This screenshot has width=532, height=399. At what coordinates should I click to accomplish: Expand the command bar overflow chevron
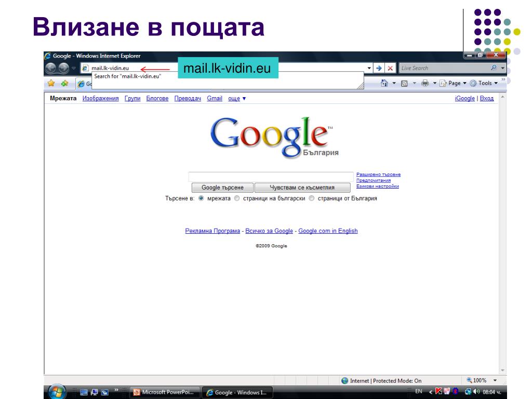click(503, 79)
